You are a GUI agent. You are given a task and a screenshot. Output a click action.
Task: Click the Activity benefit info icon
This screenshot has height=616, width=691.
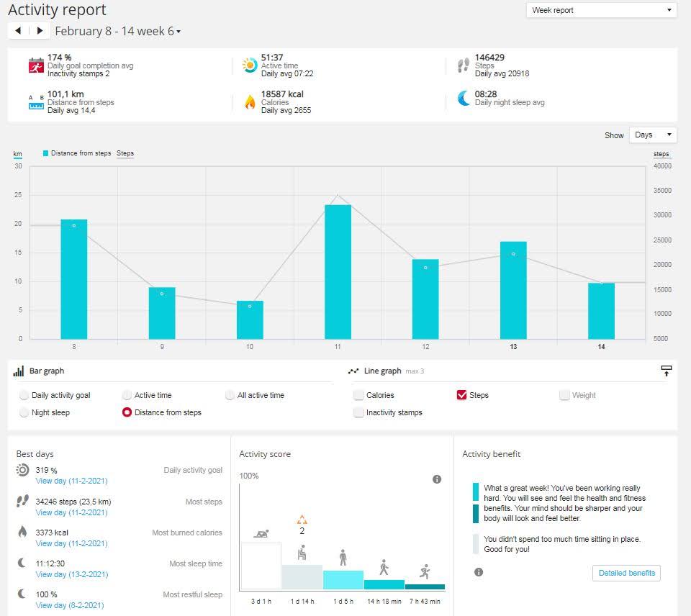(x=479, y=572)
